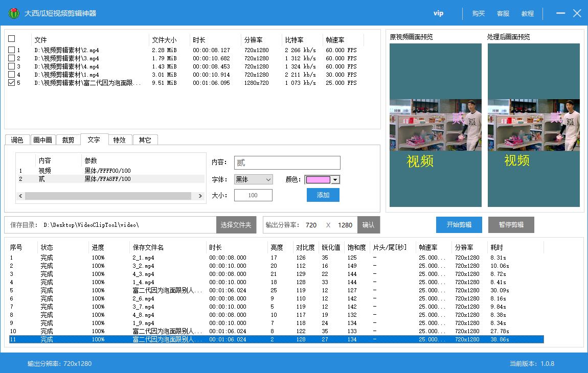Viewport: 588px width, 373px height.
Task: Switch to the 画中画 tab
Action: 43,140
